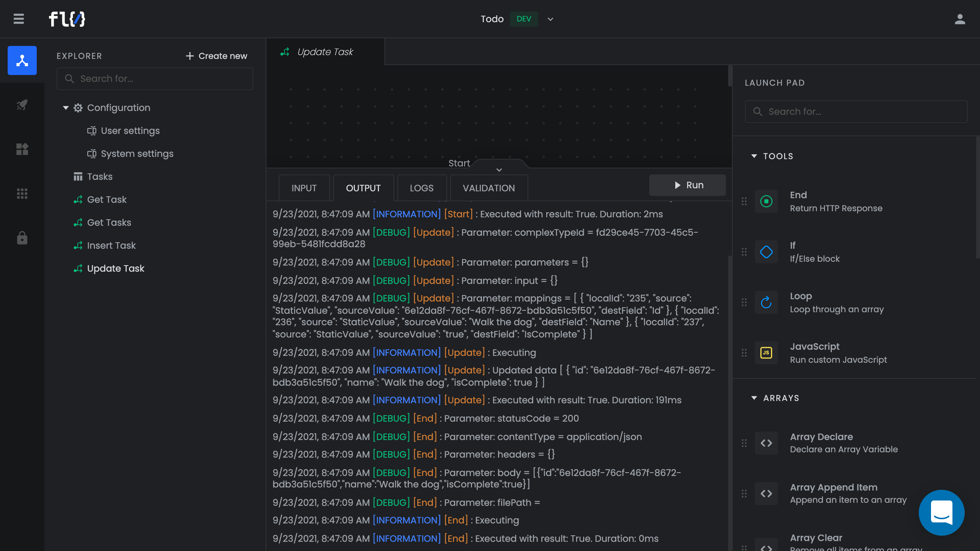980x551 pixels.
Task: Open the Todo DEV environment dropdown
Action: (x=550, y=19)
